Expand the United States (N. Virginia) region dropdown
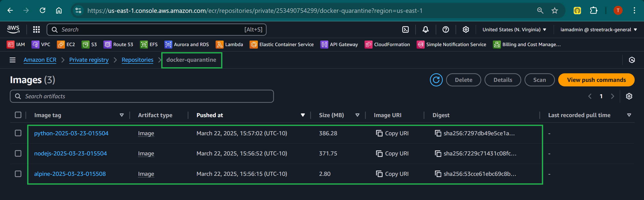 (x=514, y=29)
